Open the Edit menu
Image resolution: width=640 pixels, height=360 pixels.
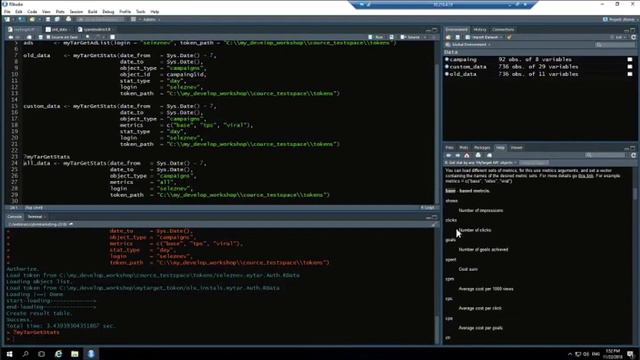[19, 12]
